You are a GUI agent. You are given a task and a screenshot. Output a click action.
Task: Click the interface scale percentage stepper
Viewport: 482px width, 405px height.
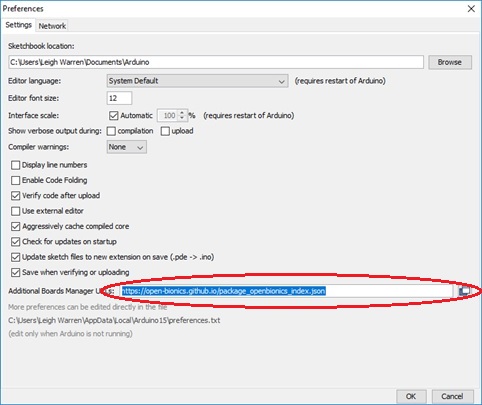click(182, 116)
